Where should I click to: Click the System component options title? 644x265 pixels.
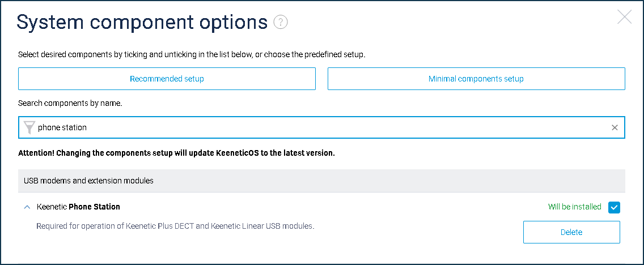pyautogui.click(x=142, y=22)
